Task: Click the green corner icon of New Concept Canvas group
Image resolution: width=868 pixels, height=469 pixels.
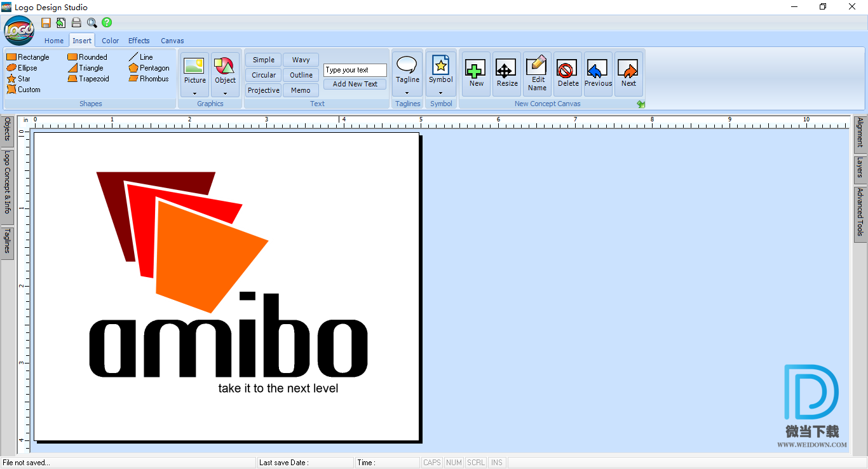Action: pos(641,104)
